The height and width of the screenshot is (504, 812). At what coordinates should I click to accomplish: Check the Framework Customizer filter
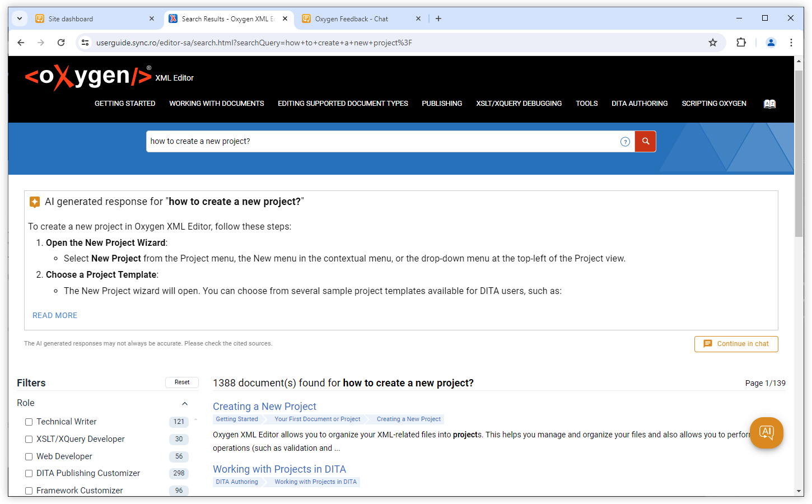pos(29,491)
